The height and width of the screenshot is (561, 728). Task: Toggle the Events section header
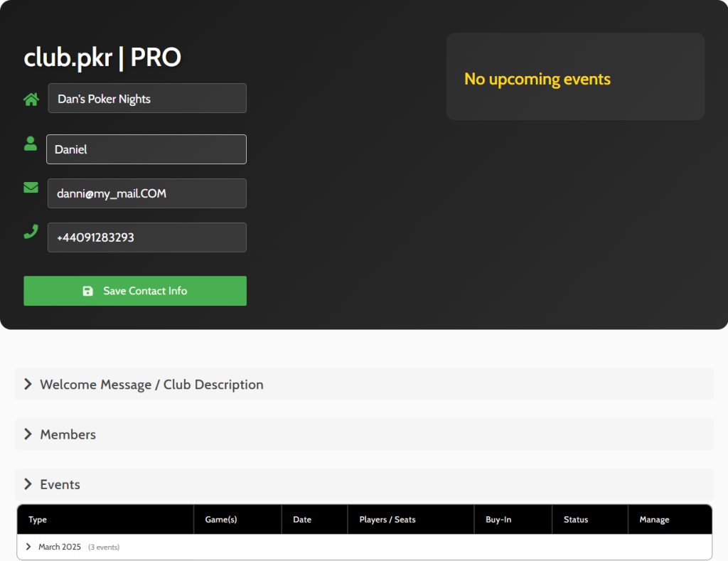pyautogui.click(x=60, y=484)
